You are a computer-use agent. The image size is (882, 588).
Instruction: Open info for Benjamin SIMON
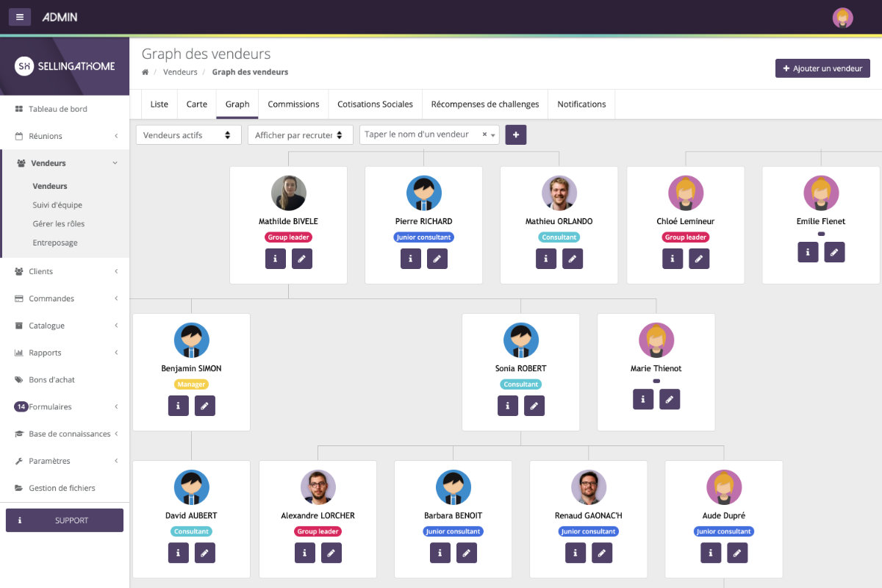pyautogui.click(x=179, y=406)
